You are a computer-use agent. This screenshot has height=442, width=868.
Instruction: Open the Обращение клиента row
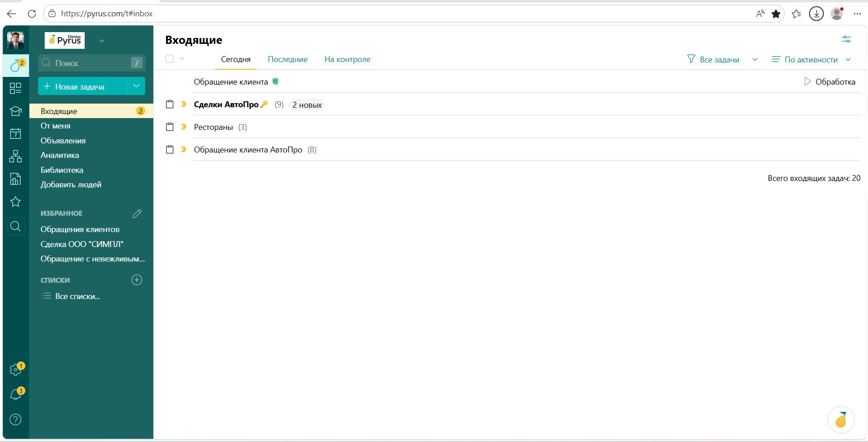(526, 82)
